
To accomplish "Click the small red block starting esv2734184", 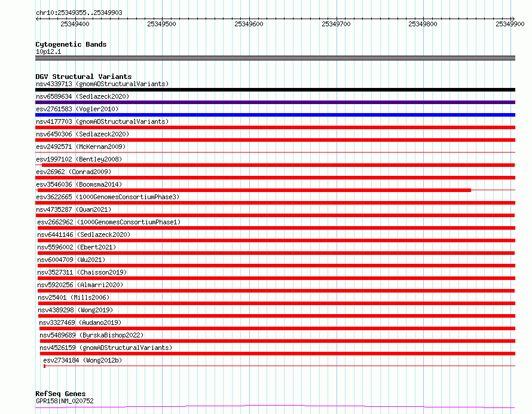I will point(44,366).
